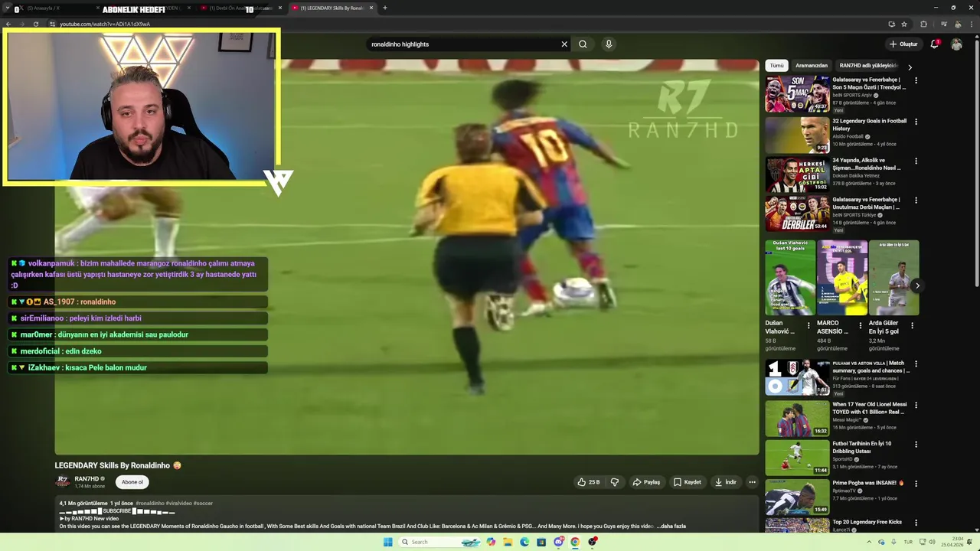Select the Aramanızdan filter chip
The height and width of the screenshot is (551, 980).
coord(812,66)
